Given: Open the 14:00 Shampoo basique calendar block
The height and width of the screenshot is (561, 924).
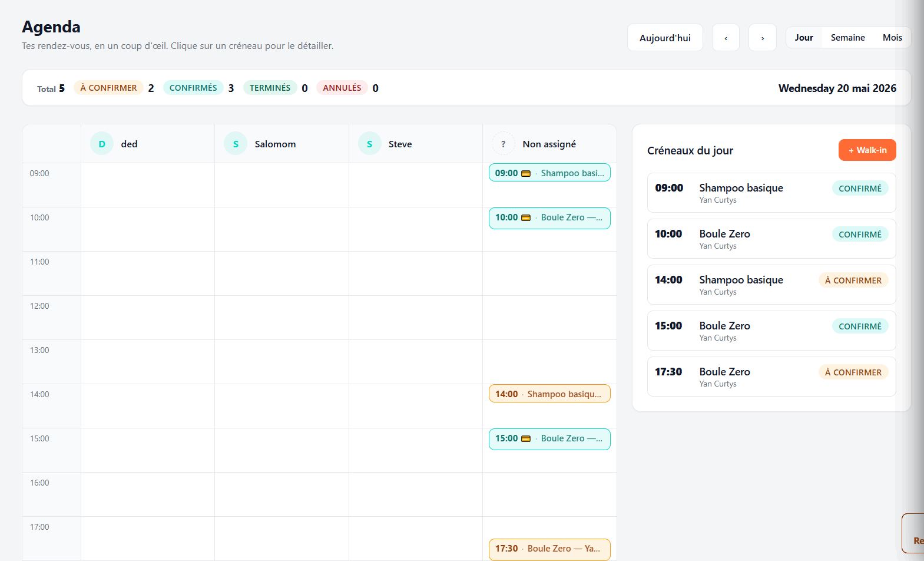Looking at the screenshot, I should tap(549, 394).
